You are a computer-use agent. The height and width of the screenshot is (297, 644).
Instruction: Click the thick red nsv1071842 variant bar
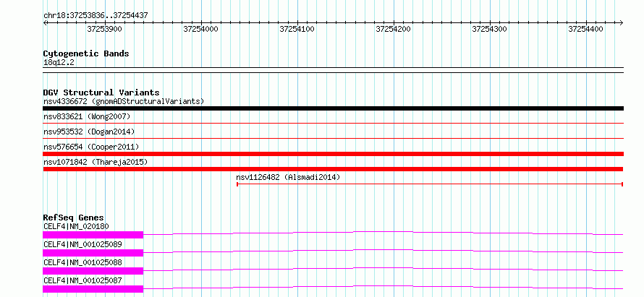pyautogui.click(x=333, y=169)
